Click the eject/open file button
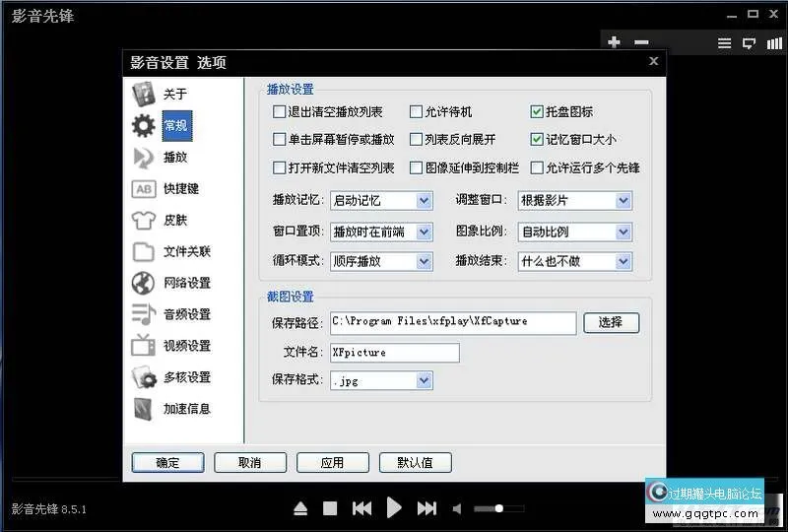This screenshot has width=788, height=532. (x=300, y=509)
